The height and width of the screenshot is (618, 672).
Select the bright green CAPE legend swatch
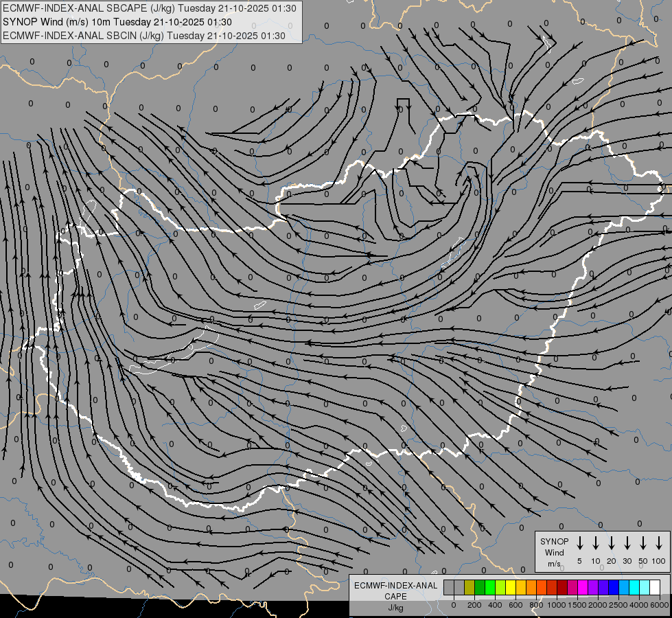click(490, 588)
